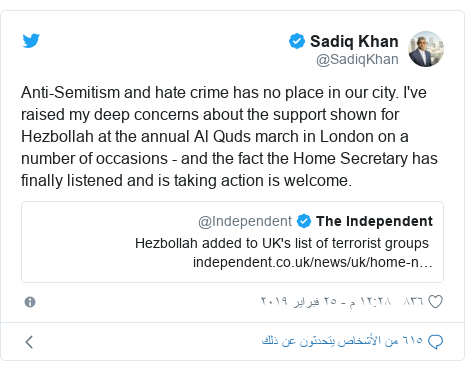This screenshot has width=465, height=370.
Task: Open the quoted tweet from The Independent
Action: [232, 242]
